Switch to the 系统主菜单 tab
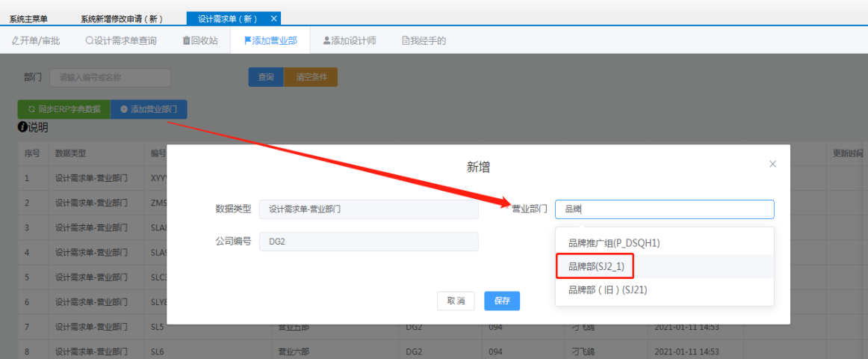This screenshot has width=868, height=359. (28, 19)
